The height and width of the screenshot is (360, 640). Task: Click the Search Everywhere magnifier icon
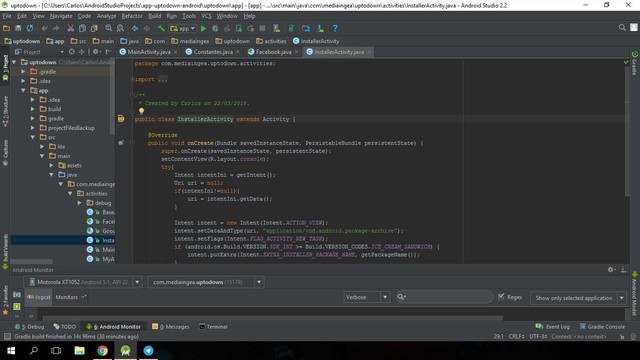pos(622,27)
